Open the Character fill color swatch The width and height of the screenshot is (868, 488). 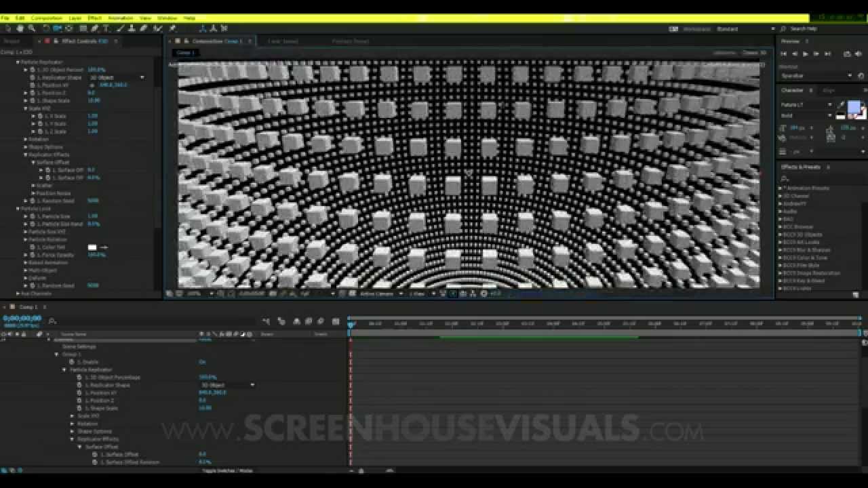(854, 107)
